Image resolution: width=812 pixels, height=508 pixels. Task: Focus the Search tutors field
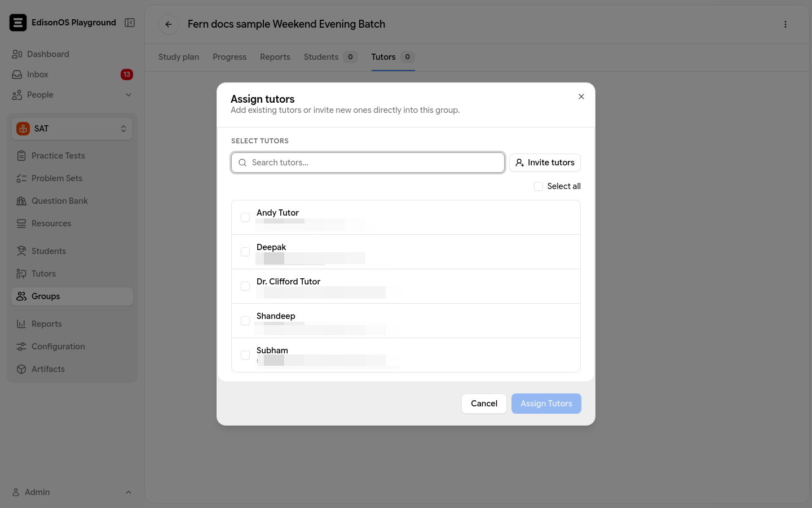[368, 163]
